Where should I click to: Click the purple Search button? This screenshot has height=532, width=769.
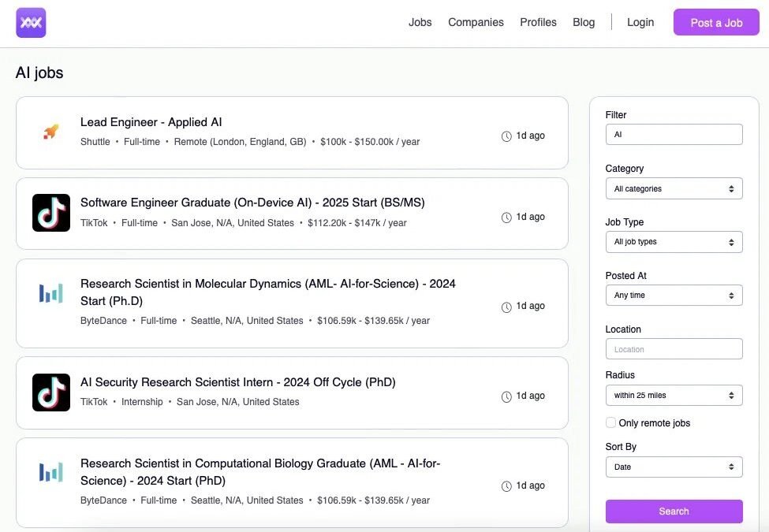(674, 512)
